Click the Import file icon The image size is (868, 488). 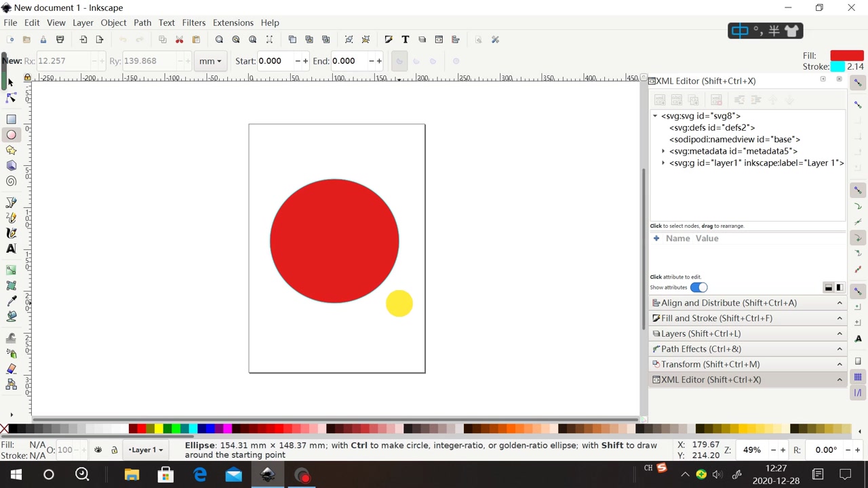tap(83, 40)
